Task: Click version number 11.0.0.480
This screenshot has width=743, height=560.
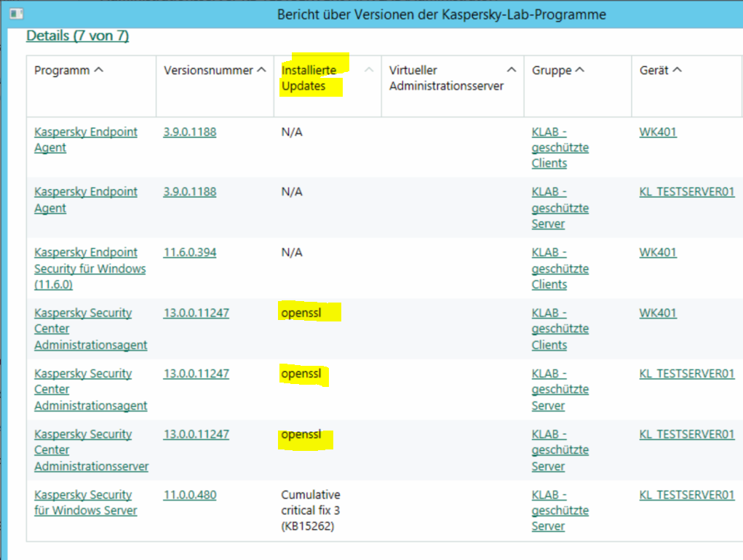Action: [190, 495]
